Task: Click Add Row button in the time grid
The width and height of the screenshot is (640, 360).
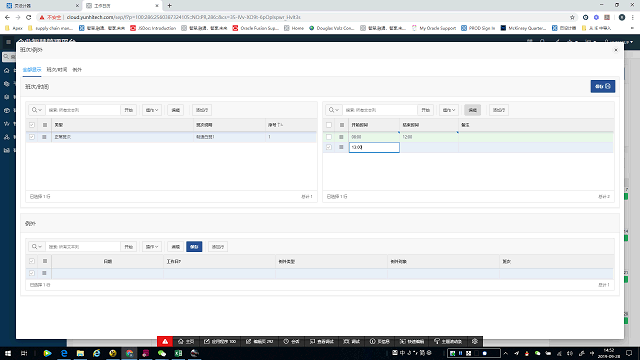Action: (x=499, y=110)
